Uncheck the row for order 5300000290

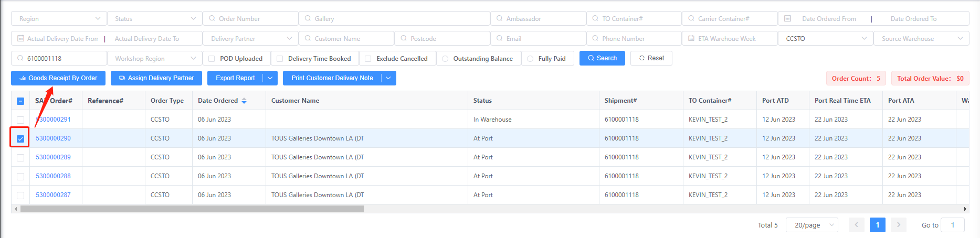pyautogui.click(x=20, y=138)
